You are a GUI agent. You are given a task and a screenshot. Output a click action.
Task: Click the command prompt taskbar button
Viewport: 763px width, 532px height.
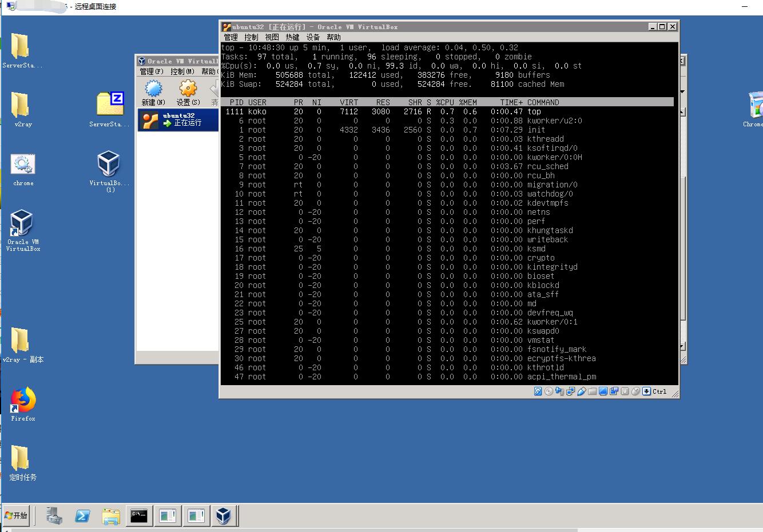139,516
